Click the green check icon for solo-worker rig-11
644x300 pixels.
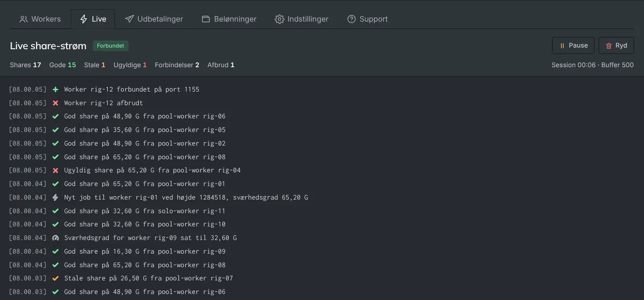coord(56,211)
